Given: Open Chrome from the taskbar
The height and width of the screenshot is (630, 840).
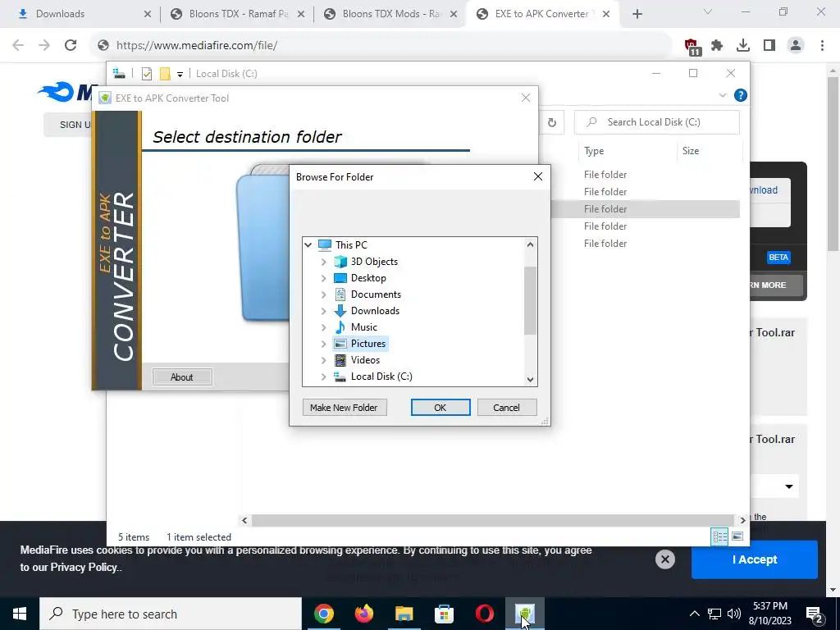Looking at the screenshot, I should click(x=324, y=614).
